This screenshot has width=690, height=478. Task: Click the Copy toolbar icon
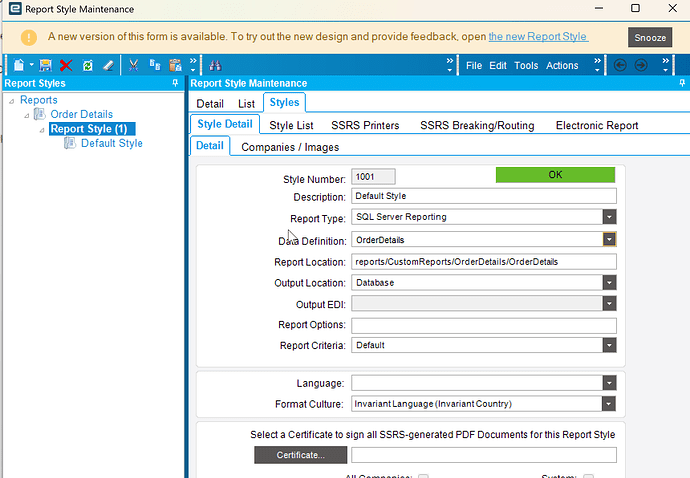pyautogui.click(x=155, y=65)
